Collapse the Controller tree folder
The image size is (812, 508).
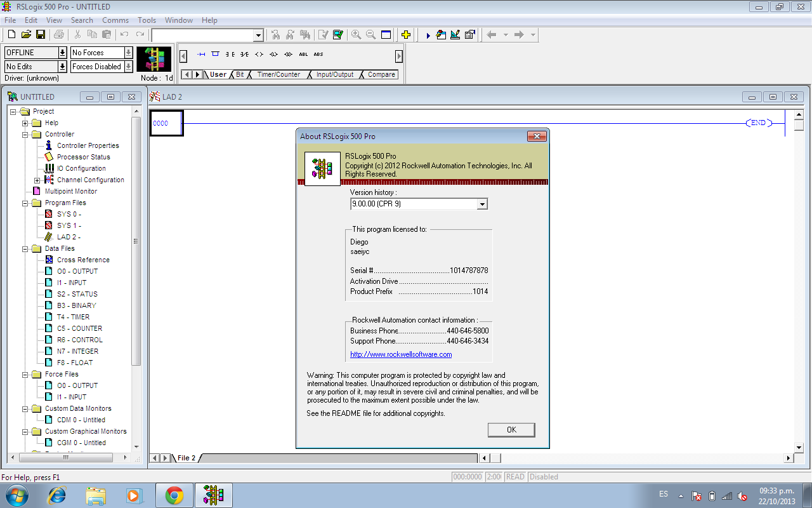click(25, 135)
